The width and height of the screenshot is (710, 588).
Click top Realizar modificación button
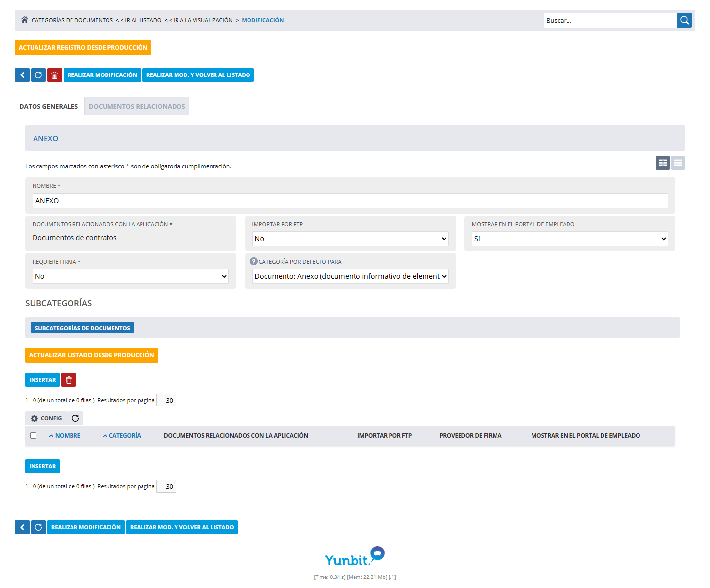pyautogui.click(x=102, y=75)
